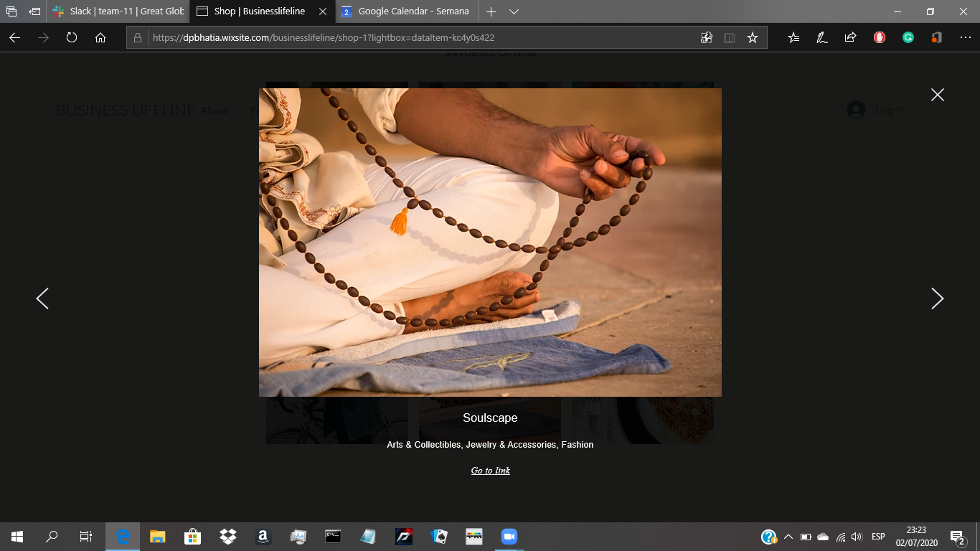Go to the next lightbox image

[x=937, y=298]
